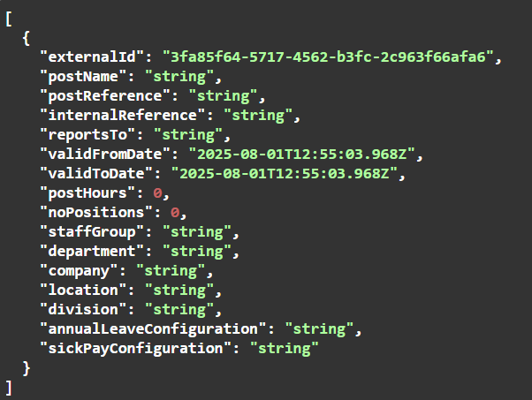Viewport: 532px width, 400px height.
Task: Click the postHours value 0
Action: tap(157, 192)
